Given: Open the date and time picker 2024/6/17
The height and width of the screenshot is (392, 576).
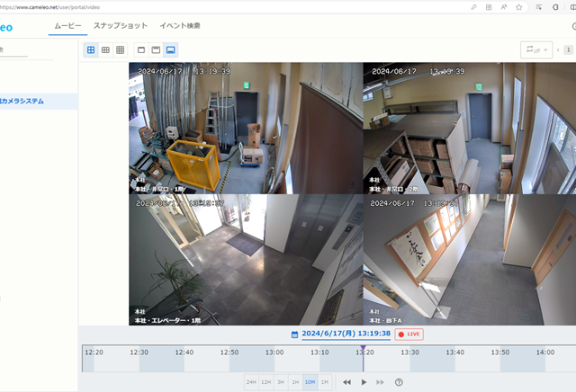Looking at the screenshot, I should 346,334.
